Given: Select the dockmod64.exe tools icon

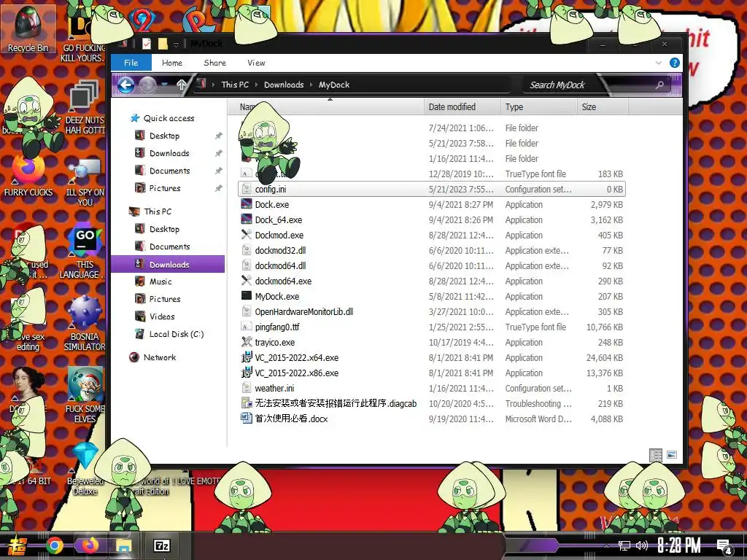Looking at the screenshot, I should [x=247, y=281].
